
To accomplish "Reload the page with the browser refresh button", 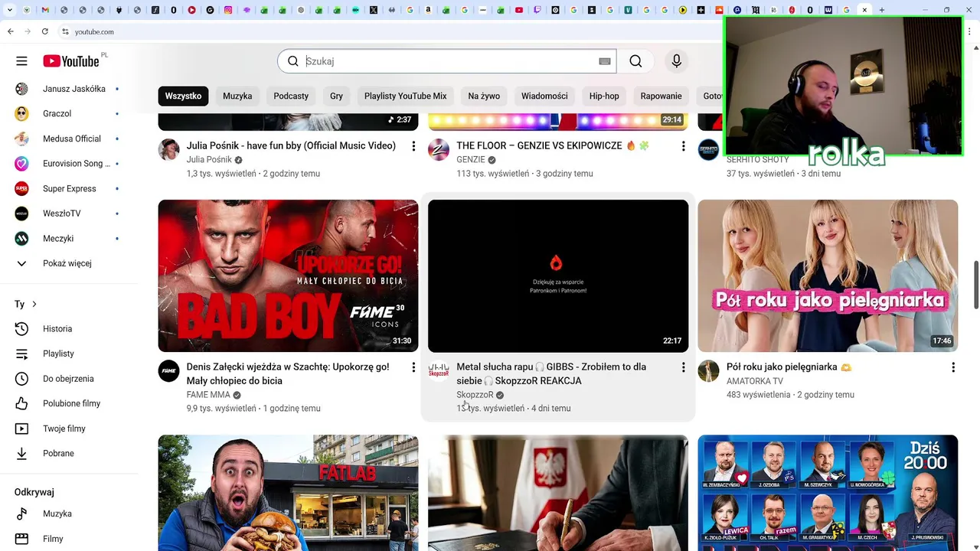I will point(45,31).
